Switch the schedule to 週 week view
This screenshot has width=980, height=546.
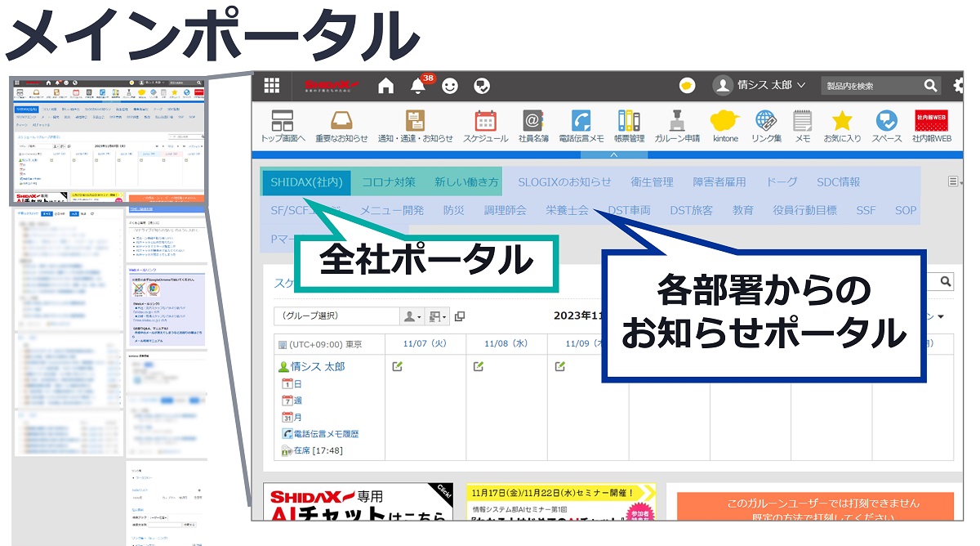(x=294, y=401)
